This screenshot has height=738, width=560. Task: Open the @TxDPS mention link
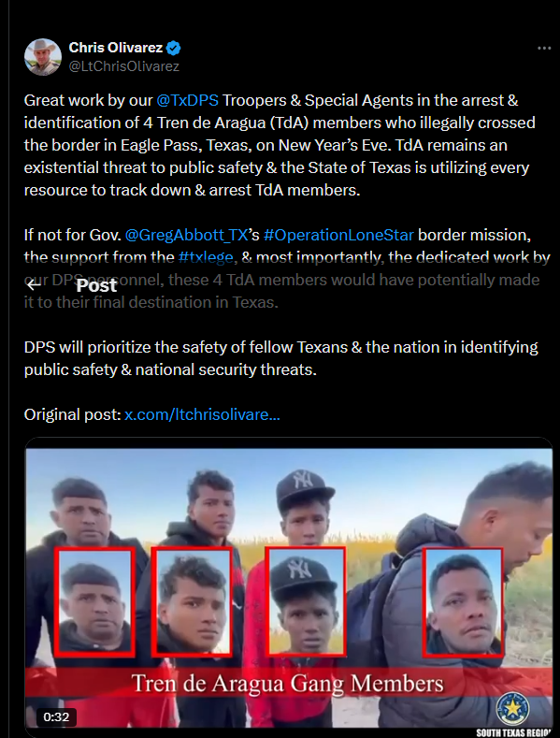[x=187, y=100]
